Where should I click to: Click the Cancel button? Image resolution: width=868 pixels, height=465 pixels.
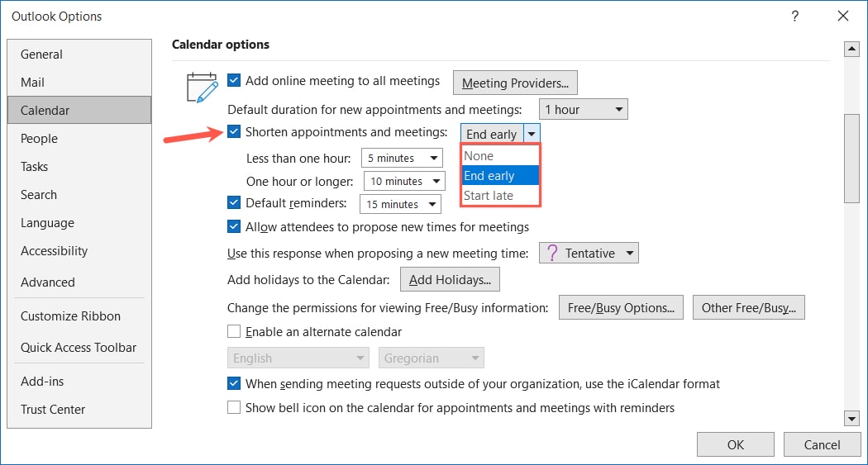(x=822, y=444)
